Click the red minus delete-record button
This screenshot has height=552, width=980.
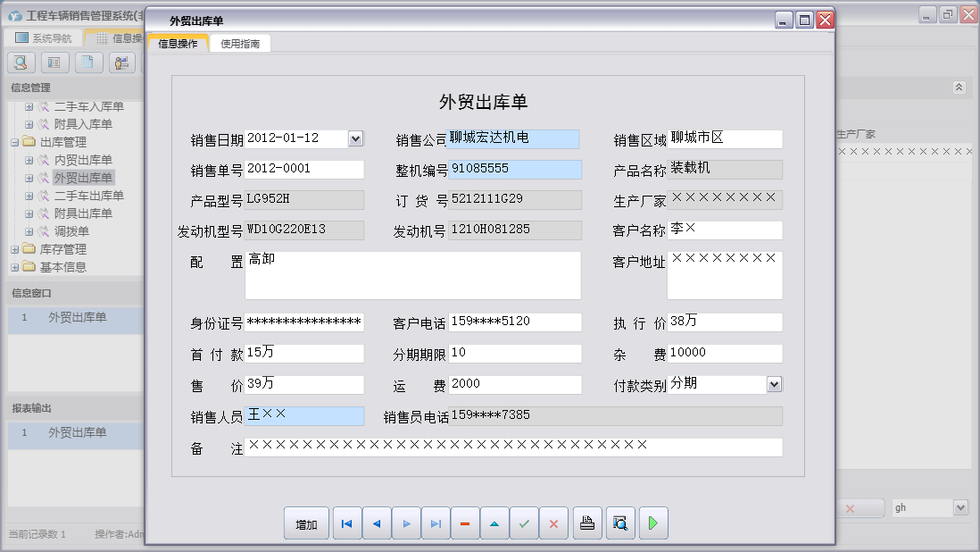465,524
